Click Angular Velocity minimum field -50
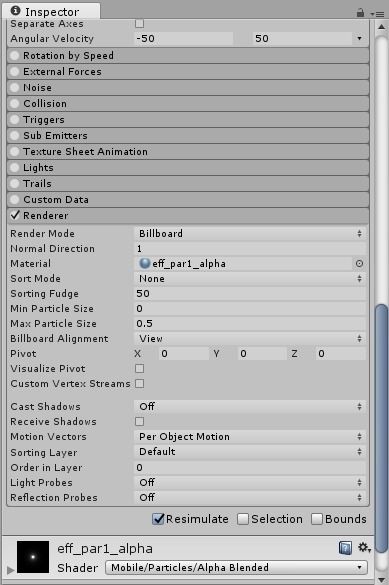Image resolution: width=389 pixels, height=585 pixels. [183, 38]
